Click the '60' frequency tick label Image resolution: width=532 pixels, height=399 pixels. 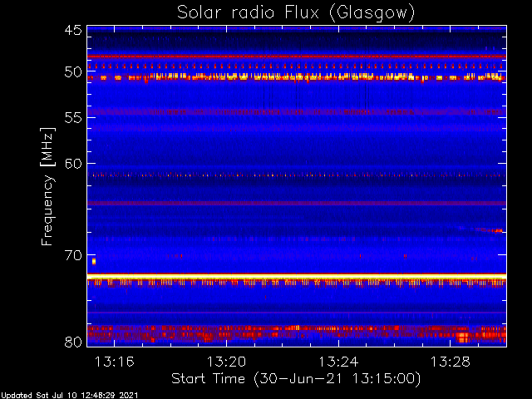(73, 163)
